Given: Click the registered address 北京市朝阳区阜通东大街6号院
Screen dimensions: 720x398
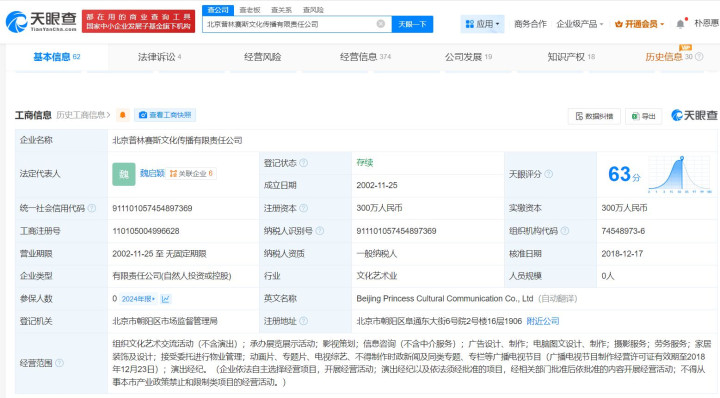Looking at the screenshot, I should pos(439,321).
